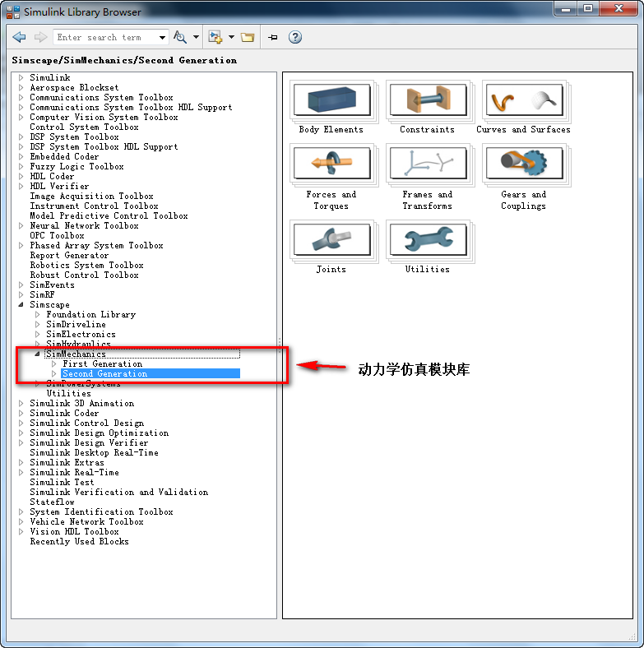Open the search term history dropdown
Viewport: 644px width, 648px height.
pos(162,38)
